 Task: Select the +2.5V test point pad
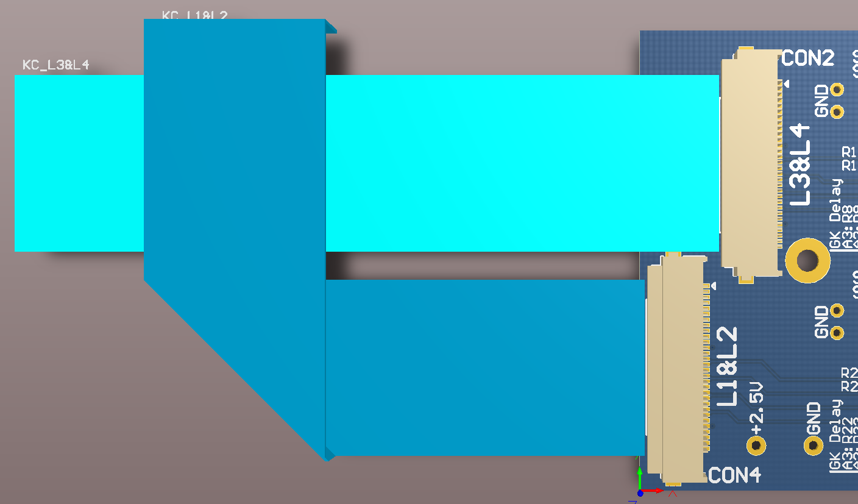click(x=757, y=445)
